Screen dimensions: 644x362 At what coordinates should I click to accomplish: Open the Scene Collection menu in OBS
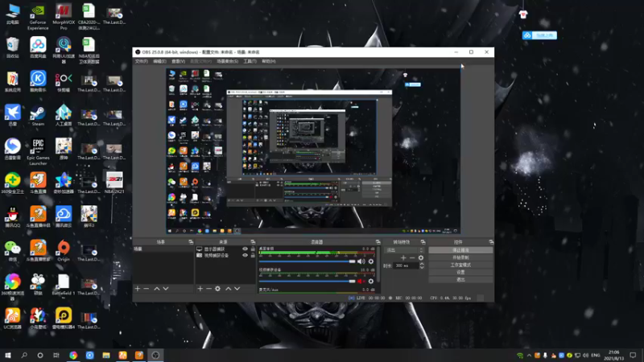(x=227, y=61)
